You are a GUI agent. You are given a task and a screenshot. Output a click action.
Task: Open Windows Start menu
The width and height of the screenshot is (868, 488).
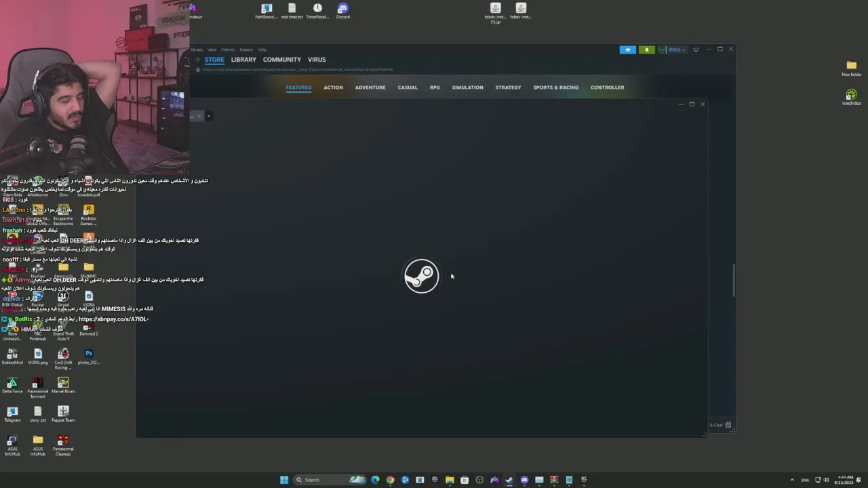click(284, 480)
